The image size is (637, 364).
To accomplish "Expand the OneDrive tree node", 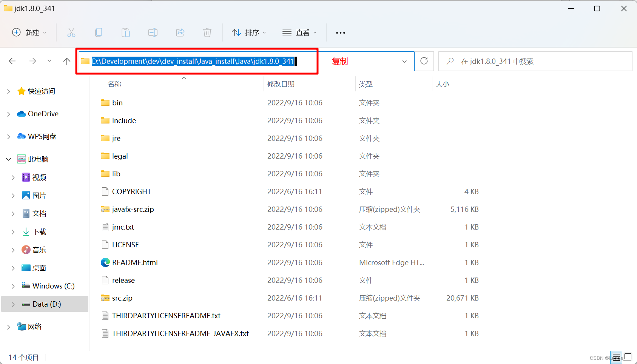I will 8,114.
